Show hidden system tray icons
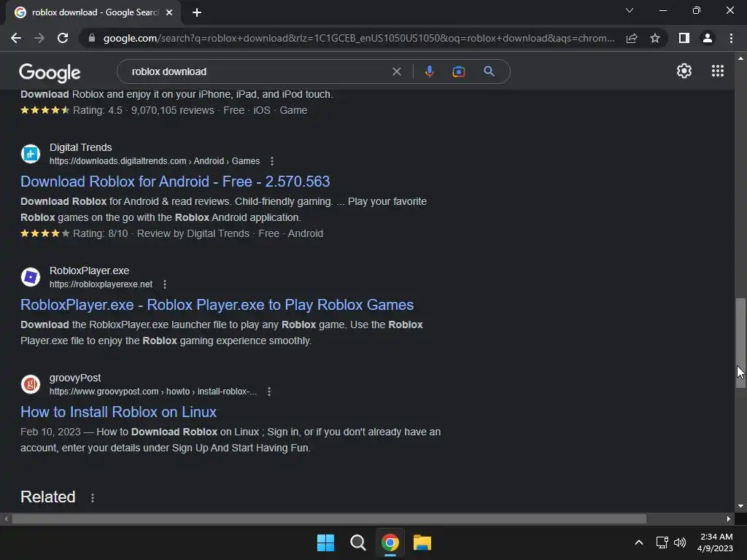The width and height of the screenshot is (747, 560). click(639, 542)
